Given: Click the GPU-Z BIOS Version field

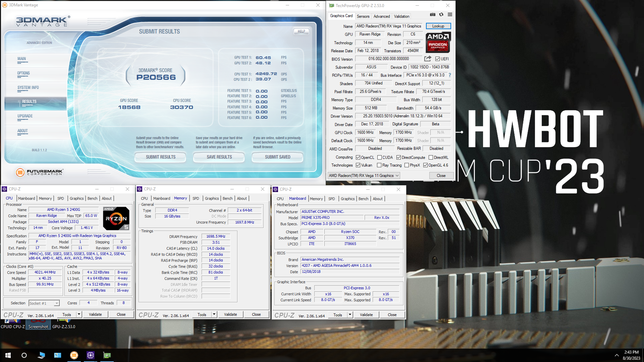Looking at the screenshot, I should pyautogui.click(x=388, y=59).
